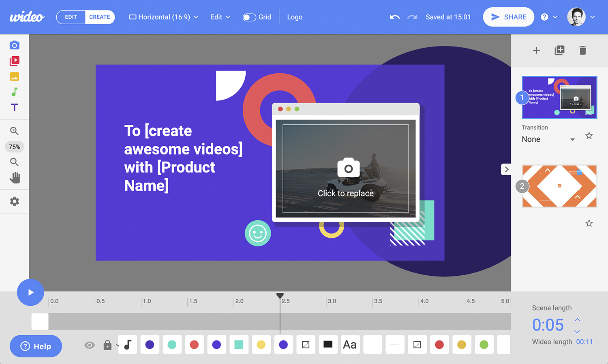Duplicate the scene with the copy icon
This screenshot has width=608, height=364.
coord(559,50)
